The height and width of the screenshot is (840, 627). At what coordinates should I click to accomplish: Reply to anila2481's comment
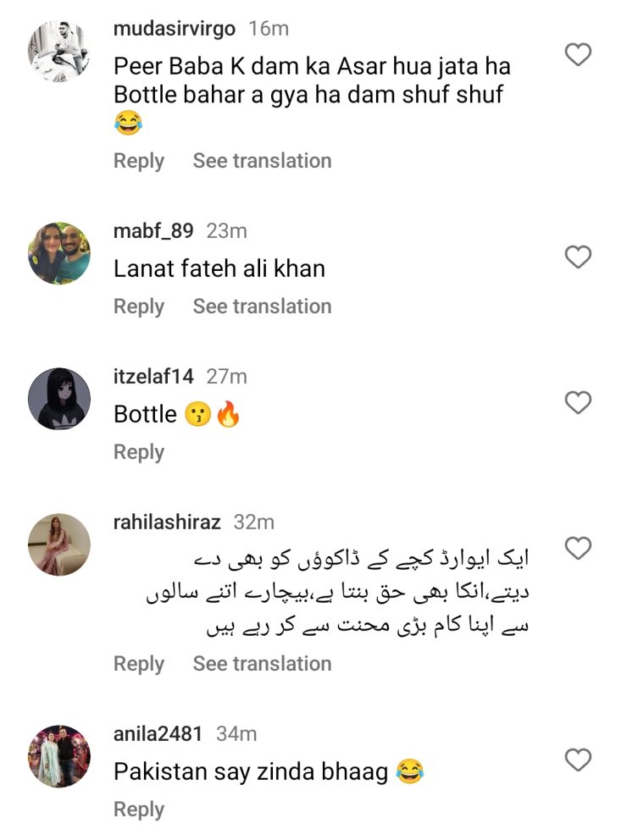(139, 810)
